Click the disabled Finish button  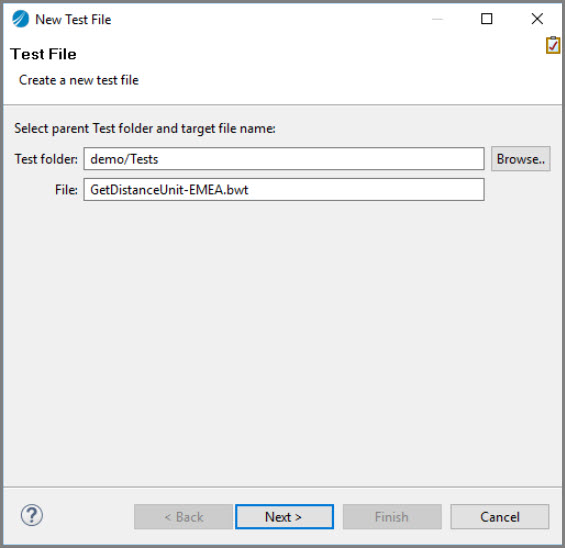392,517
